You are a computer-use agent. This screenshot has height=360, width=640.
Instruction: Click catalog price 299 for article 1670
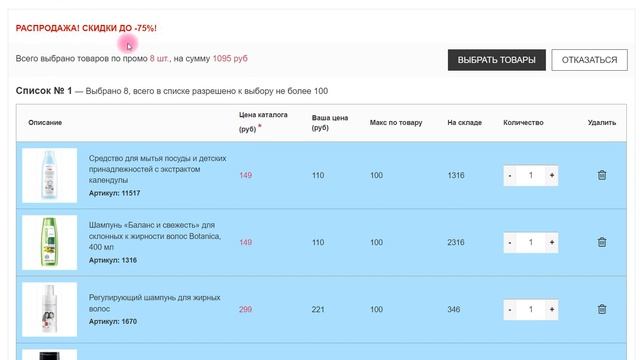click(245, 309)
